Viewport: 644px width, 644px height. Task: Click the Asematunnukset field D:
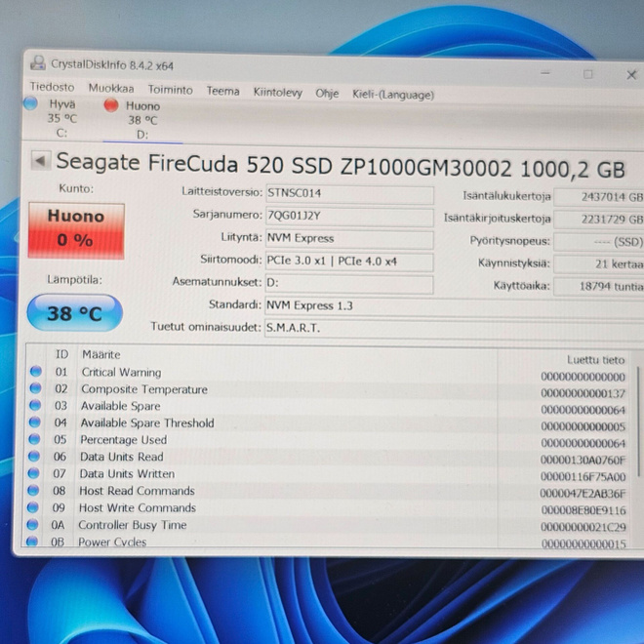[349, 284]
